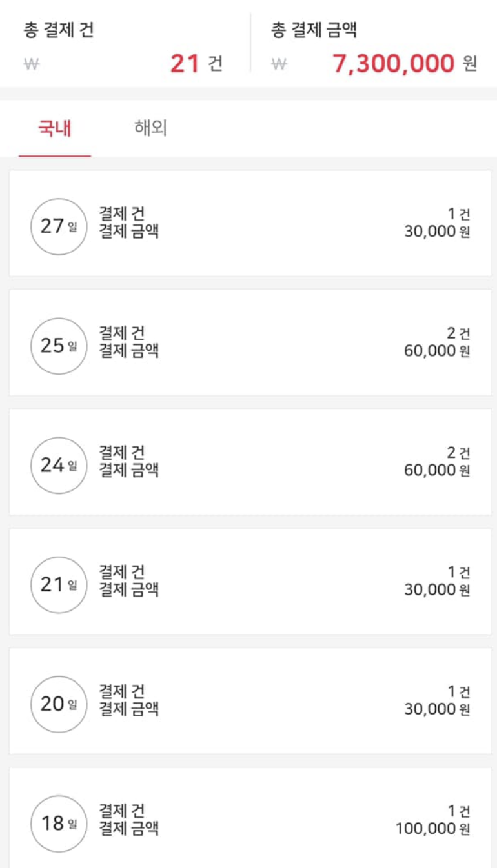
Task: Select the 결제 금액 label on 20일
Action: click(128, 709)
